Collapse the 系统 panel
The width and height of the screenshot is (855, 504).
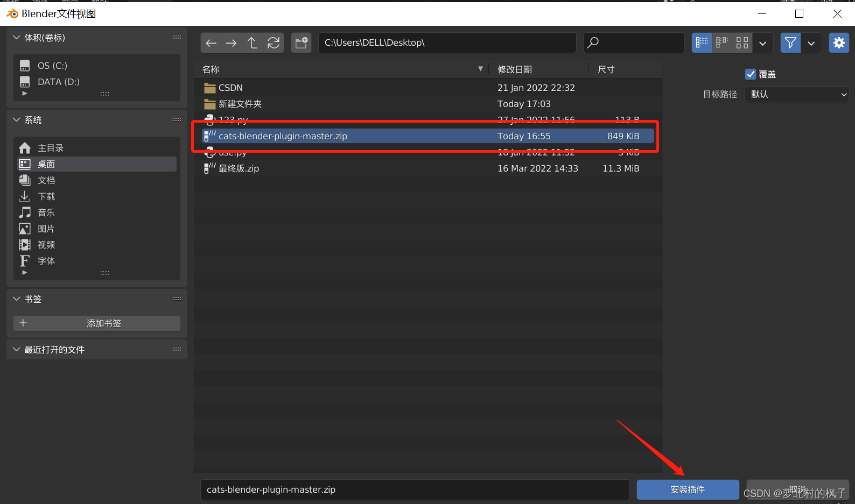pos(17,120)
